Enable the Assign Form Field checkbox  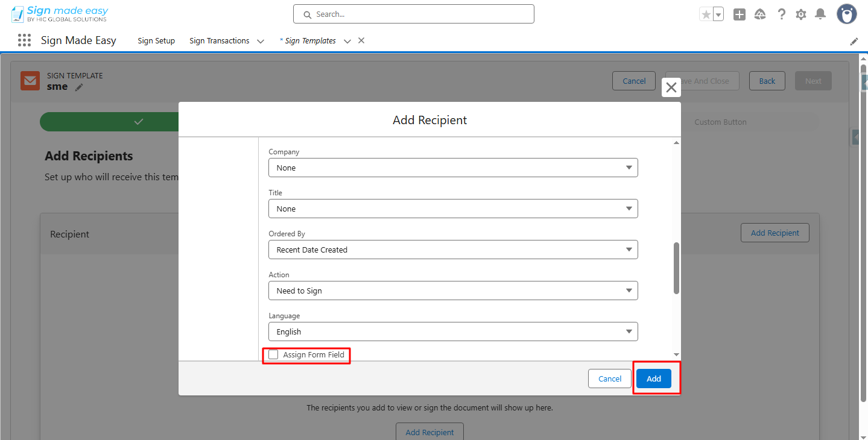click(273, 354)
